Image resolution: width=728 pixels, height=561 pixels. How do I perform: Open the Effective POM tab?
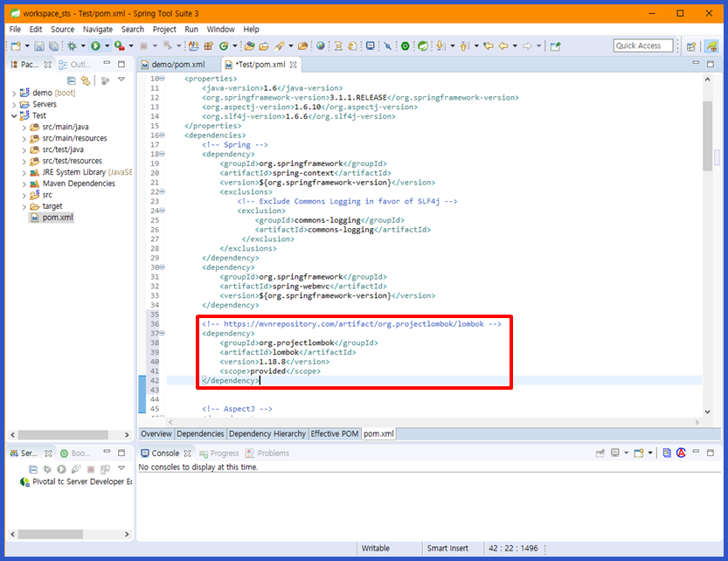(x=334, y=433)
